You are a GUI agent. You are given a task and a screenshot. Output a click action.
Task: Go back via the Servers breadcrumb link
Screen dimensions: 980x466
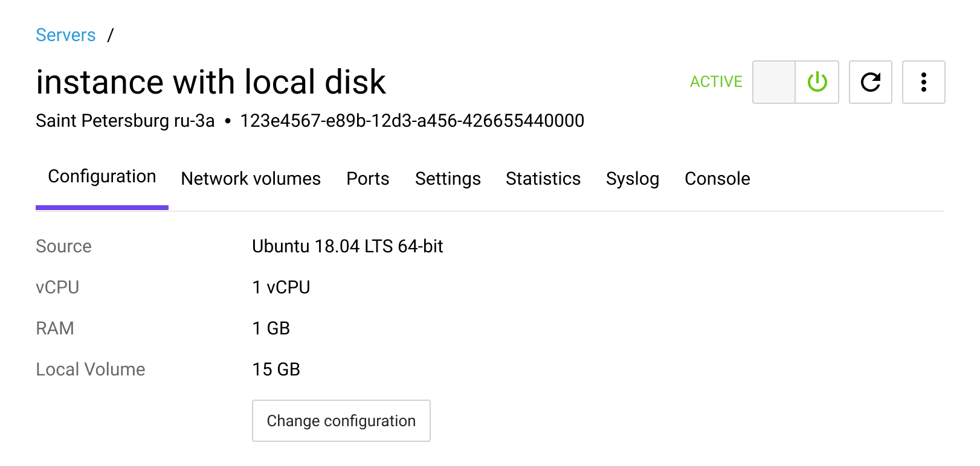(x=66, y=35)
